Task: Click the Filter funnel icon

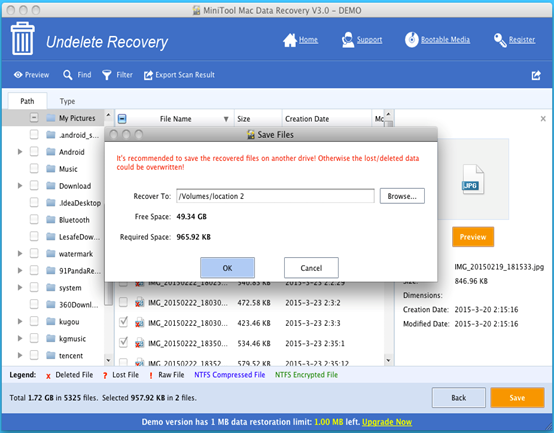Action: (x=107, y=75)
